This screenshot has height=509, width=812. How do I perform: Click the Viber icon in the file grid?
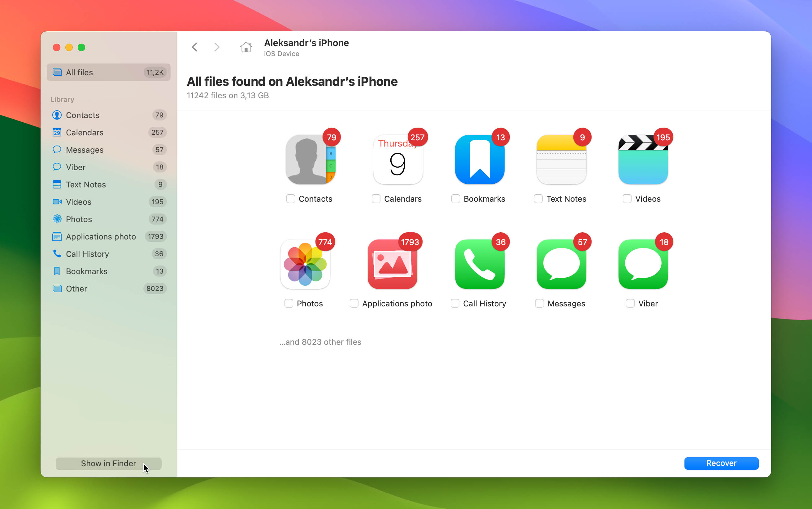point(642,264)
